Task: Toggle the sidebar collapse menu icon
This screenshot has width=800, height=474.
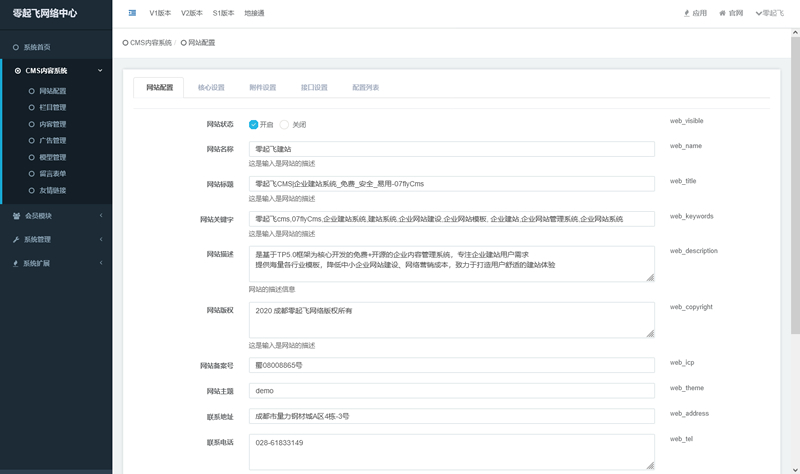Action: (133, 13)
